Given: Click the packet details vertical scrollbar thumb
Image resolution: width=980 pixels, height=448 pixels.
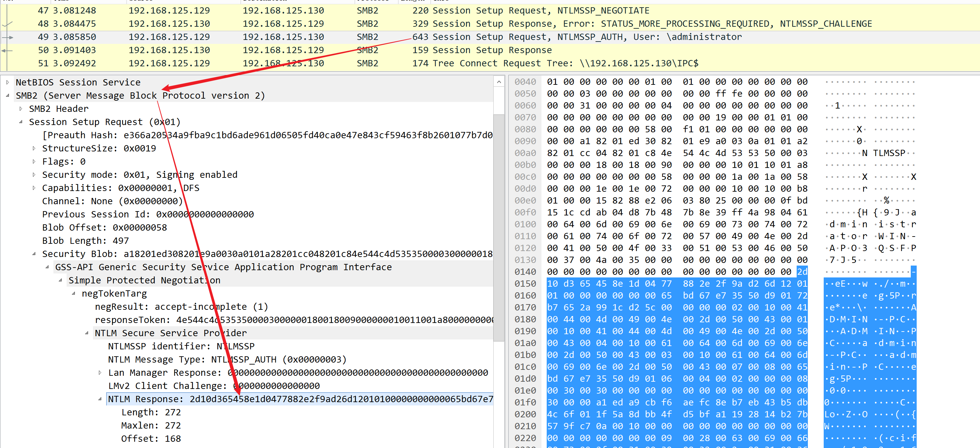Looking at the screenshot, I should [x=499, y=228].
